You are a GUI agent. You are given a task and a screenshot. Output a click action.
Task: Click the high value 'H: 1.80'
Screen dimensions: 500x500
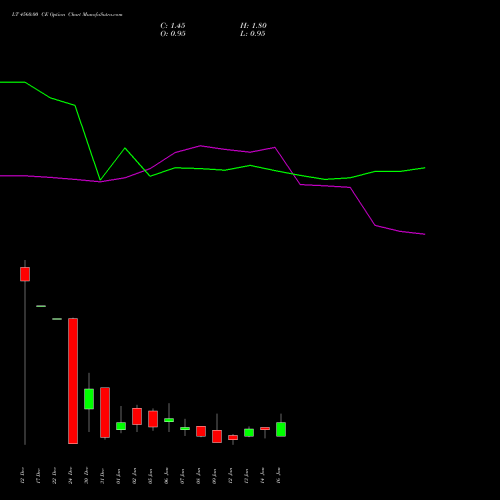(x=253, y=26)
